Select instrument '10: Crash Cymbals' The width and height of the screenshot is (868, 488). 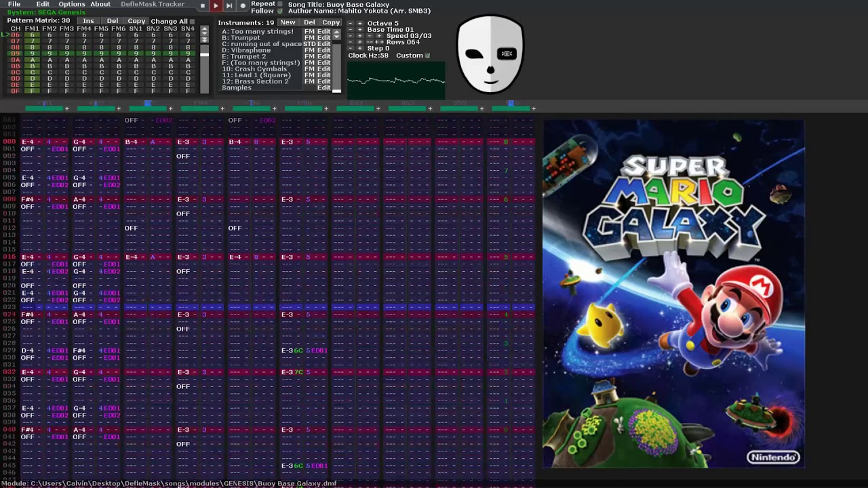254,69
